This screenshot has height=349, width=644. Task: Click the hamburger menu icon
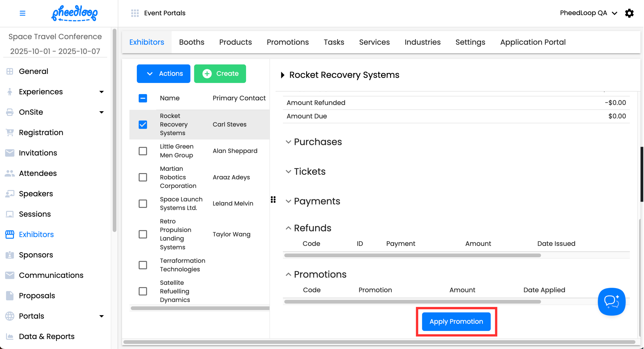(x=23, y=13)
